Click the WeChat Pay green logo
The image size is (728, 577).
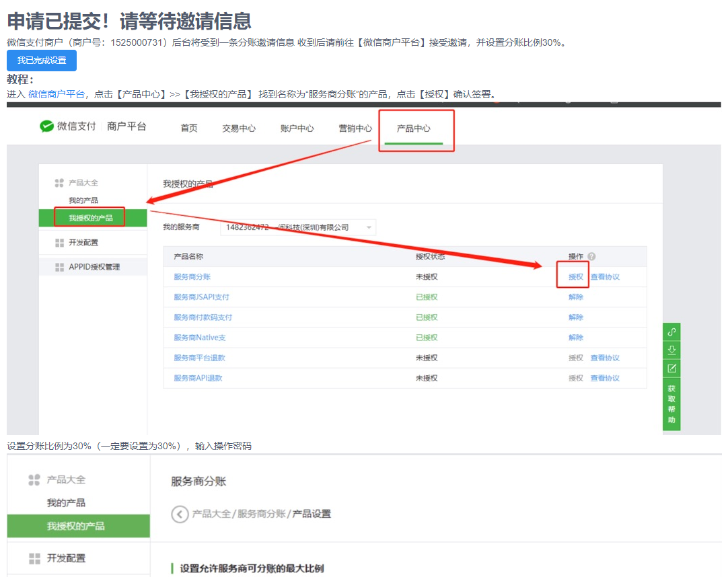[x=46, y=126]
